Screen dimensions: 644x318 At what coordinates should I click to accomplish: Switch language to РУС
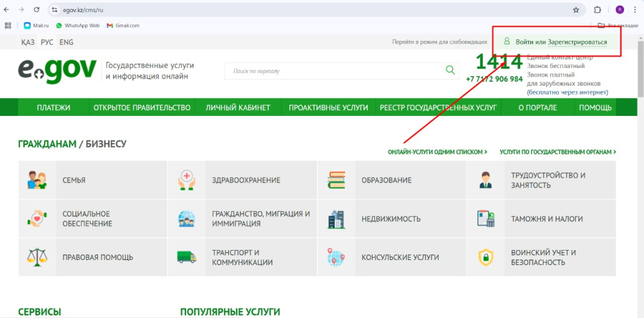47,42
